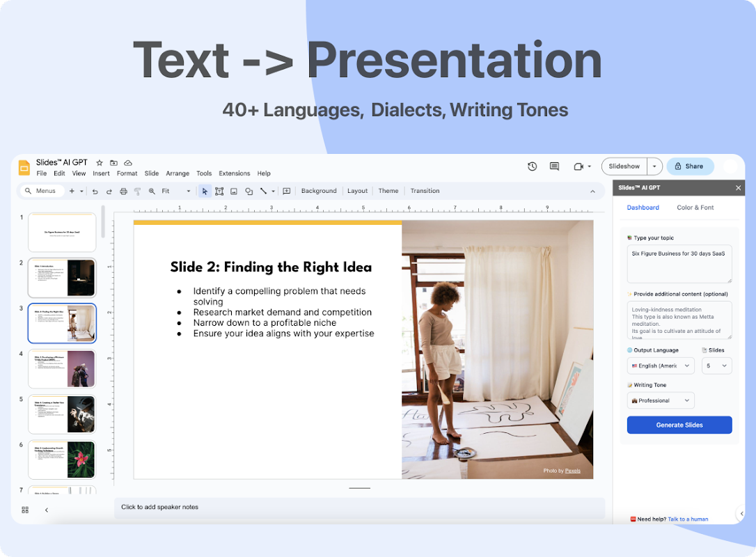Click the insert image icon
The image size is (756, 557).
click(234, 191)
